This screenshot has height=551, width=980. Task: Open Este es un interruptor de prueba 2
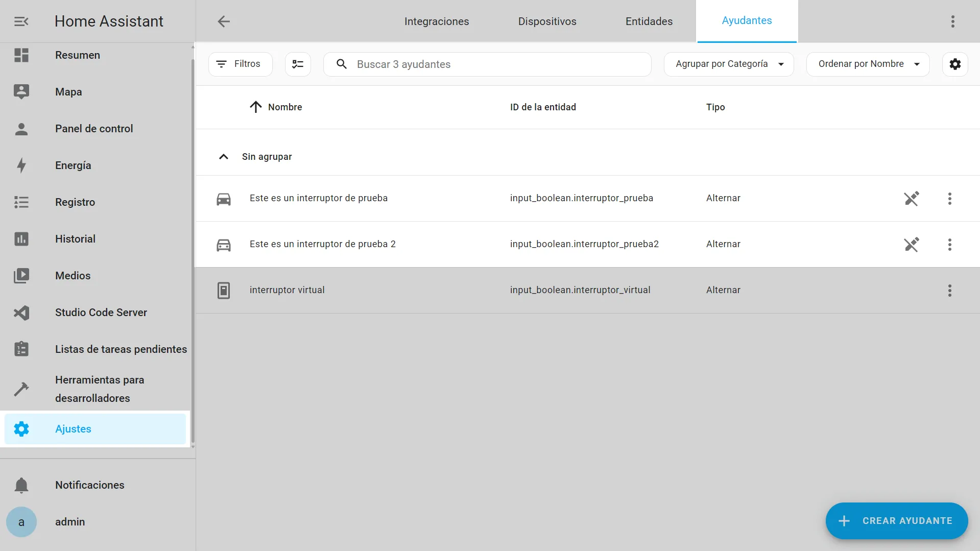pos(588,245)
